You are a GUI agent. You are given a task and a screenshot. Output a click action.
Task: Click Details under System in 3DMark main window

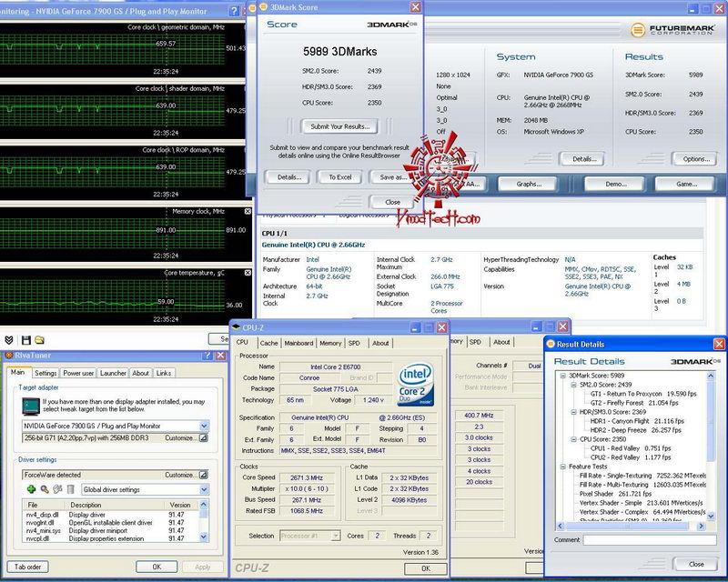point(584,159)
